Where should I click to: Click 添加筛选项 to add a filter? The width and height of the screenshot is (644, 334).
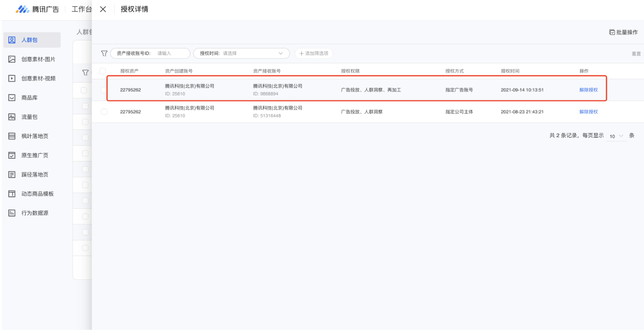point(314,53)
